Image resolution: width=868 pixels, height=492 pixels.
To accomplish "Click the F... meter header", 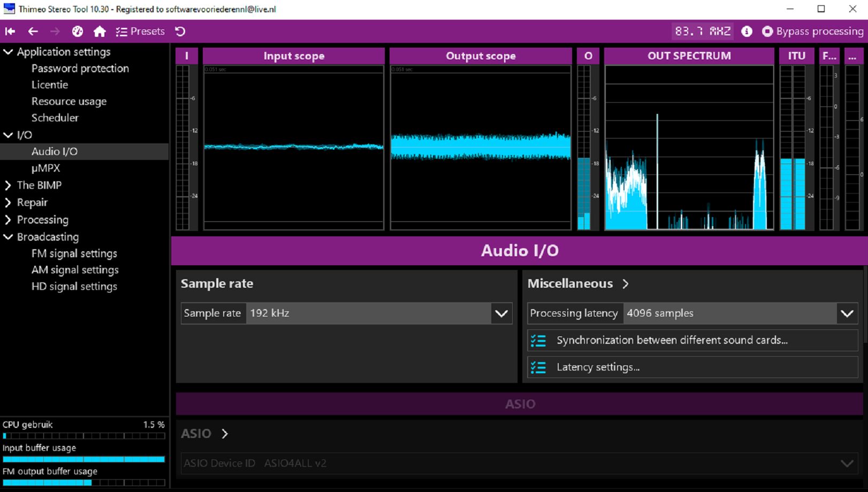I will [829, 56].
